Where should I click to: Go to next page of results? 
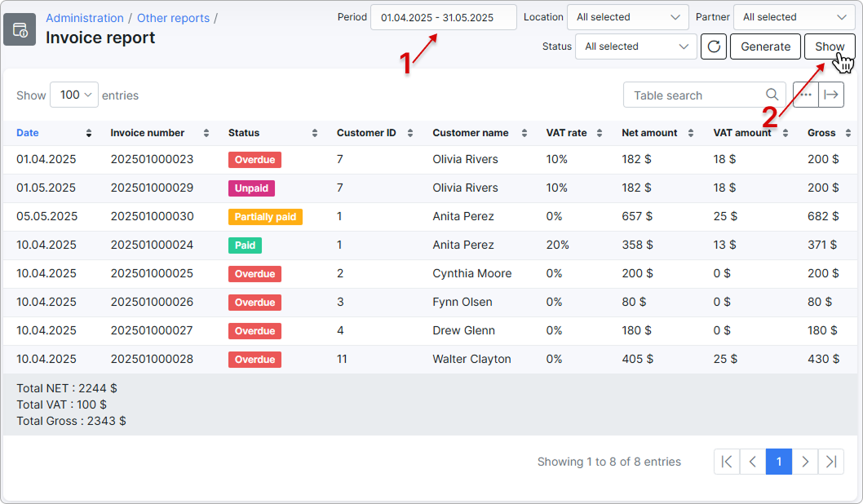tap(804, 462)
